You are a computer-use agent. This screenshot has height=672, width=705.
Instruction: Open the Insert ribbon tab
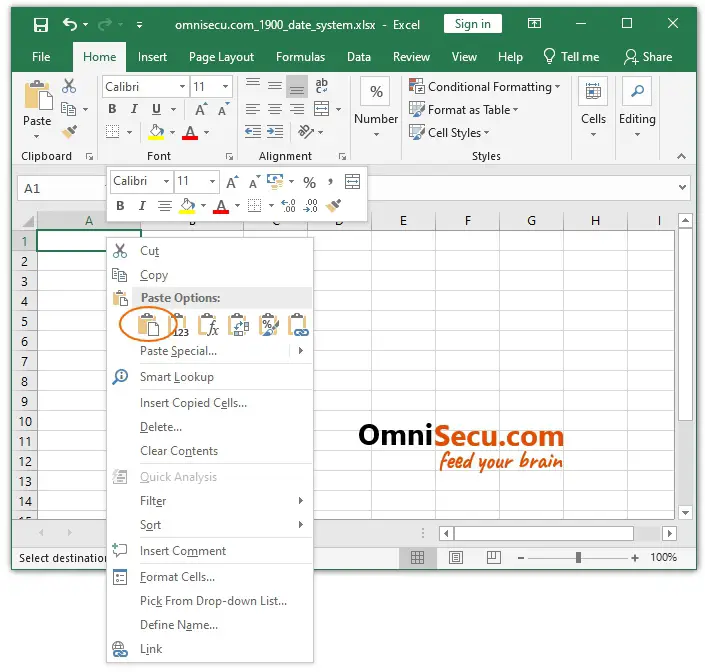(x=152, y=57)
